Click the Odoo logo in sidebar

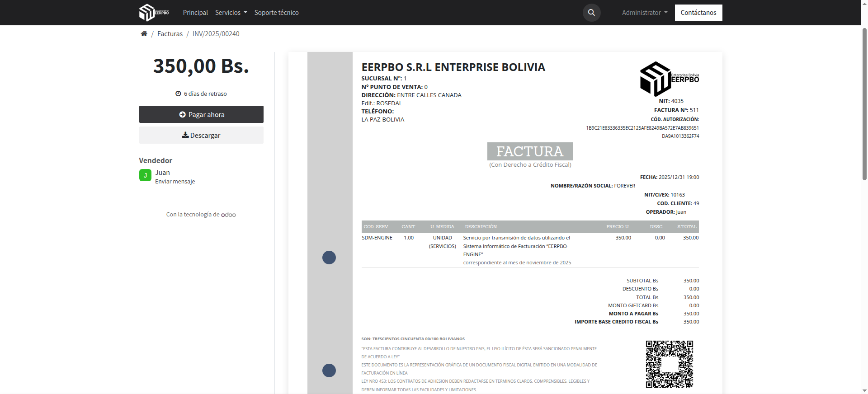[228, 215]
